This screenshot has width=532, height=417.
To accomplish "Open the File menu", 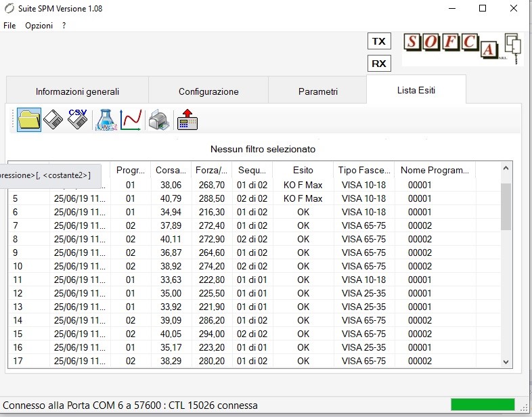I will pyautogui.click(x=9, y=26).
